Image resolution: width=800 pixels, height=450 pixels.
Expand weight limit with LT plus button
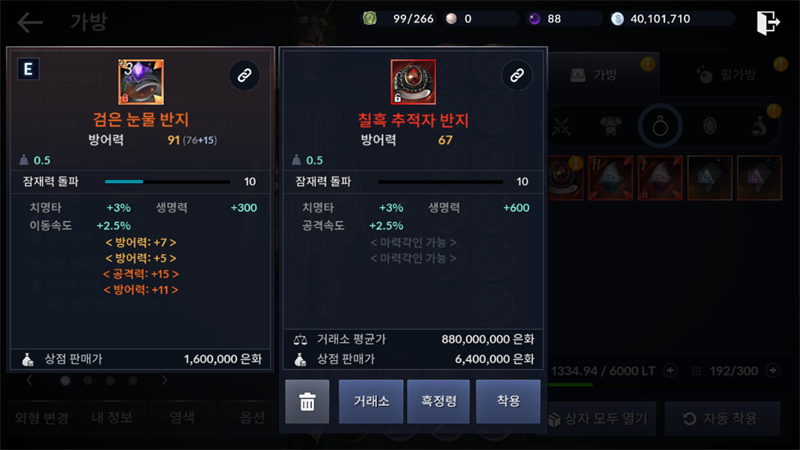point(670,370)
